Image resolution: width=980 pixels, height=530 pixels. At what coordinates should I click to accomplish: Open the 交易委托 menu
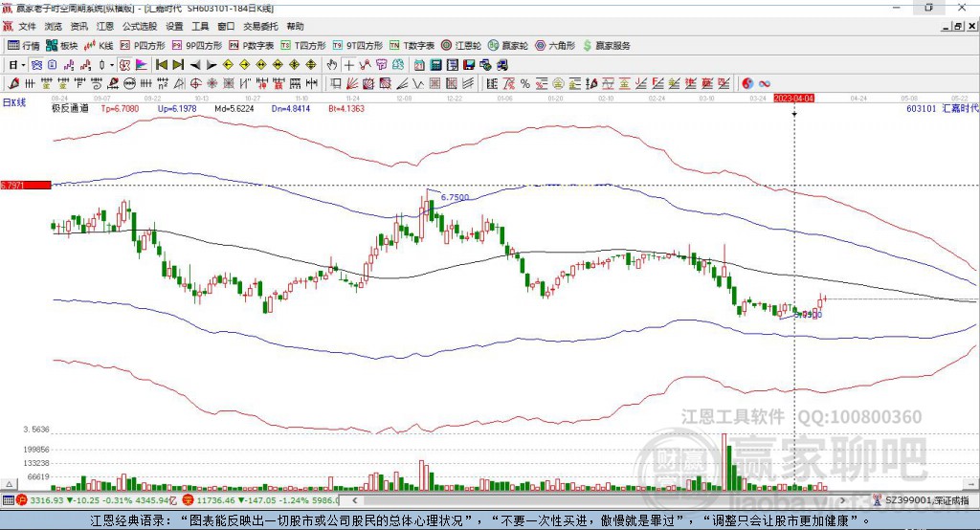260,26
